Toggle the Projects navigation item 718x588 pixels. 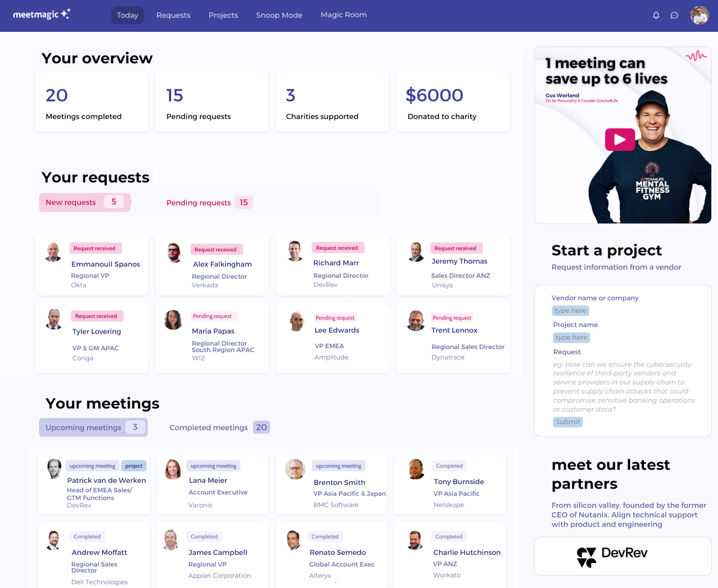coord(223,15)
